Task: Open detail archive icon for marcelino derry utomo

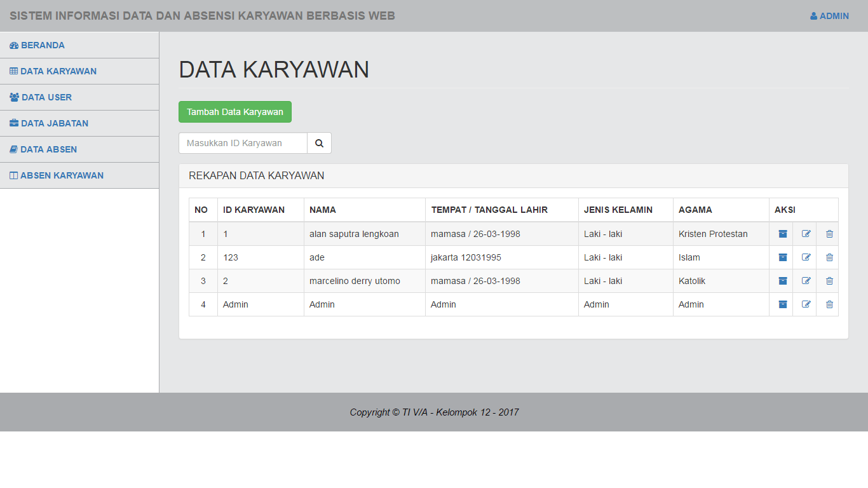Action: [783, 281]
